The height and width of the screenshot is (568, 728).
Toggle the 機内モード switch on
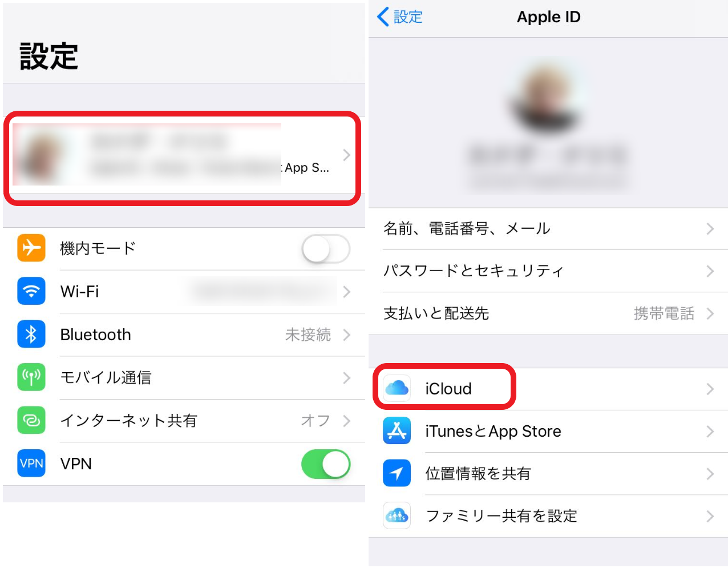326,249
